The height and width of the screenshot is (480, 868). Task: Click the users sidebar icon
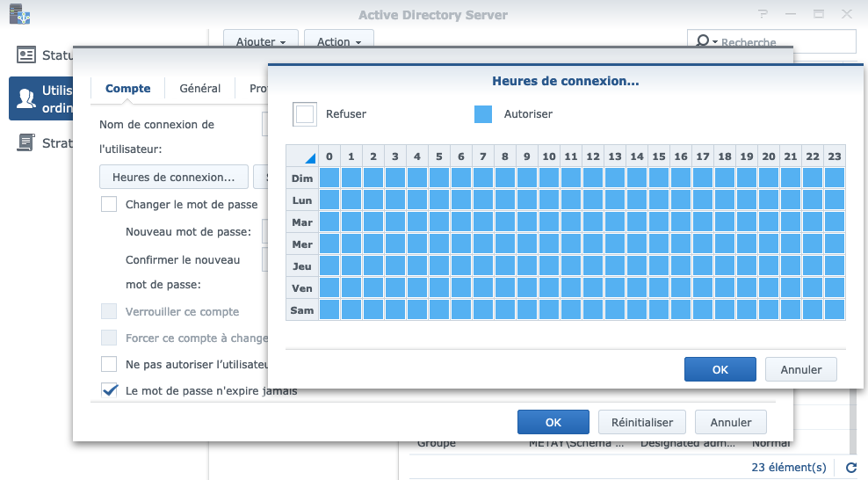tap(26, 98)
